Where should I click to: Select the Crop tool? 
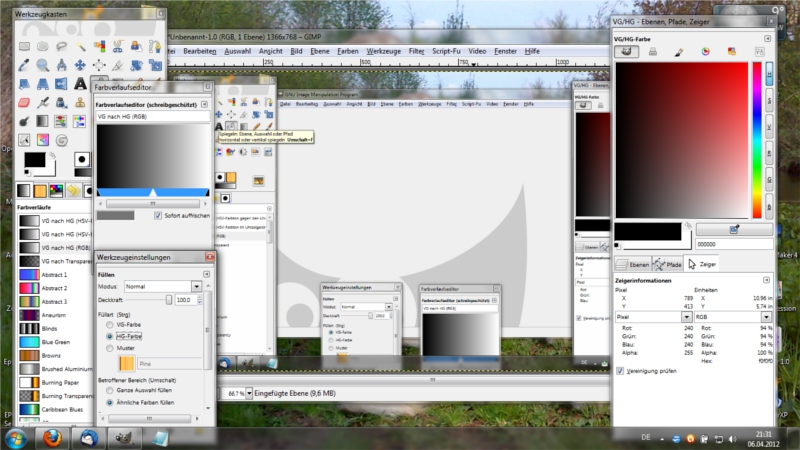pos(118,65)
